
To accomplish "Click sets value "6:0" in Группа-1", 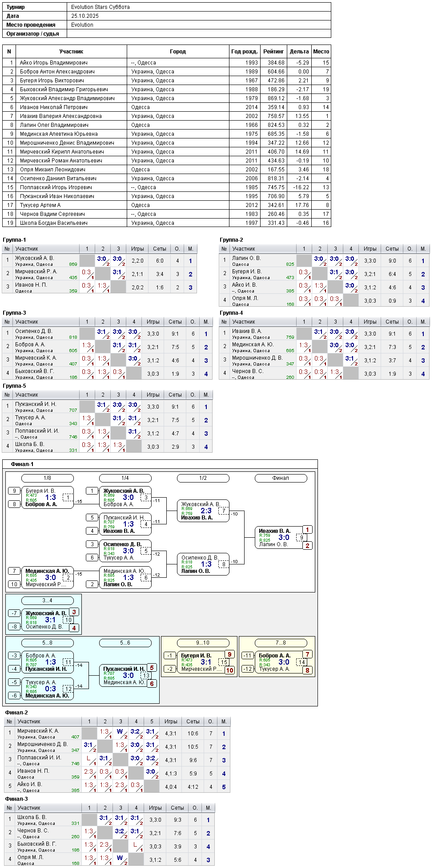I will click(x=160, y=261).
